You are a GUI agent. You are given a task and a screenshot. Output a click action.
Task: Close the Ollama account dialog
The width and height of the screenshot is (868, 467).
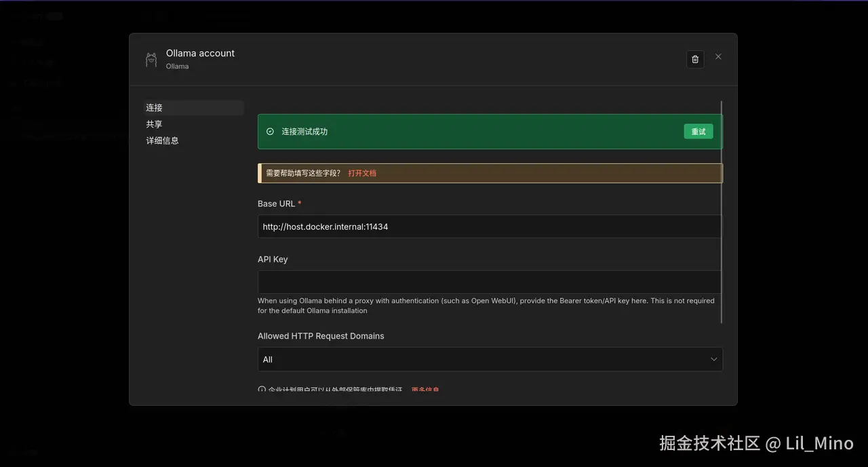(718, 56)
